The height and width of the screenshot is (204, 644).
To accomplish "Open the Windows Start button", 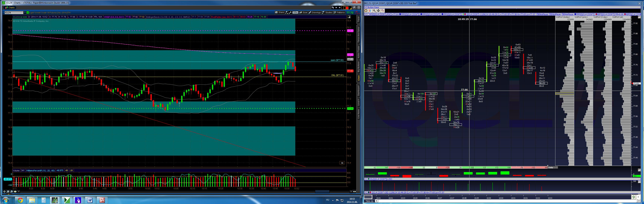I will click(x=5, y=200).
